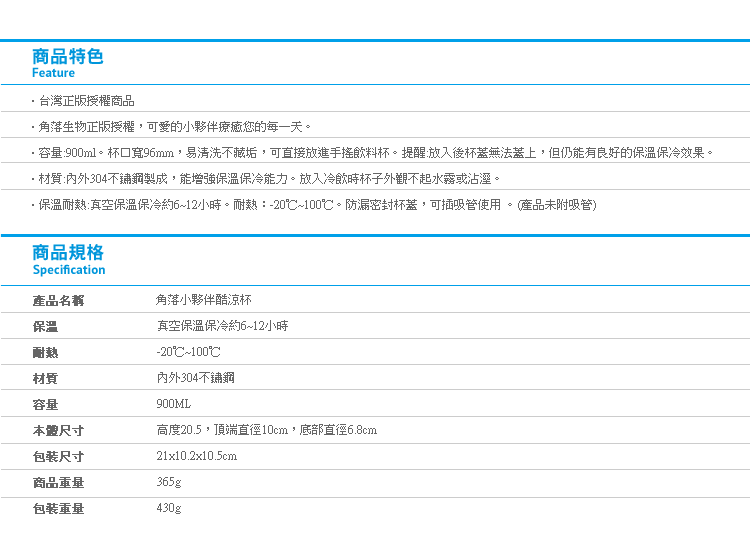750x535 pixels.
Task: Click the Feature subtitle
Action: 53,73
